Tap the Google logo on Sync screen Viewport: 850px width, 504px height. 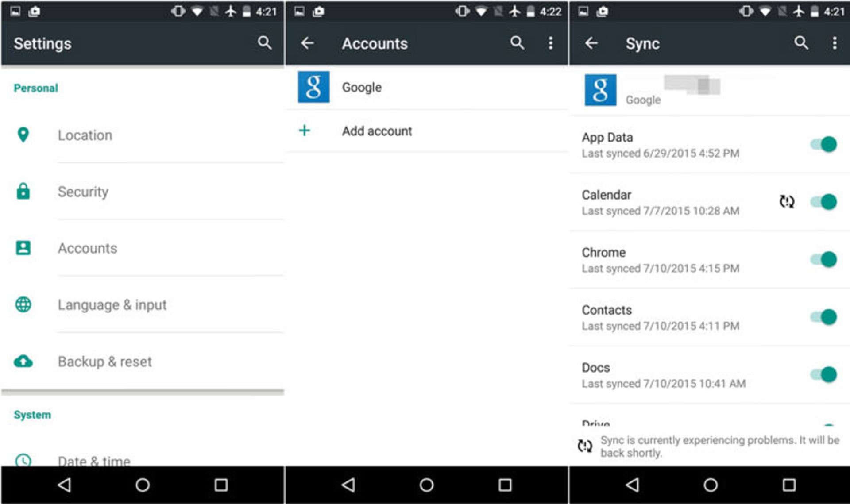[x=600, y=90]
